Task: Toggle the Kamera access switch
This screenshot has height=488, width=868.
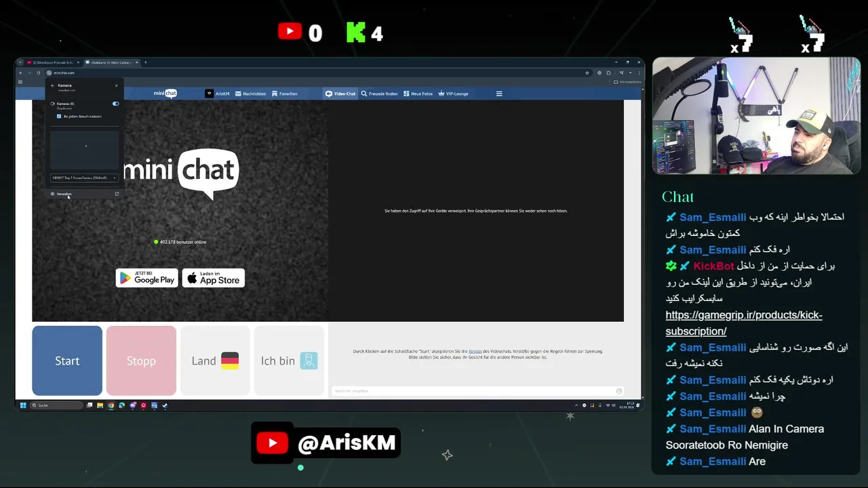Action: coord(115,104)
